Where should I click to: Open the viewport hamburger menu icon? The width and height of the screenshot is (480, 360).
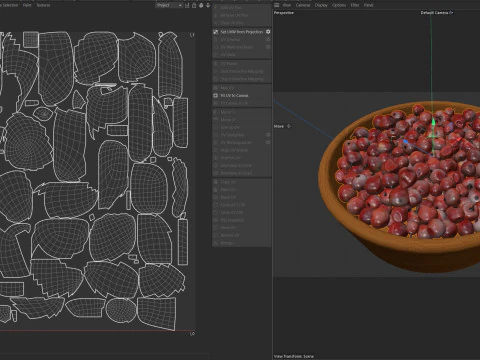(277, 5)
